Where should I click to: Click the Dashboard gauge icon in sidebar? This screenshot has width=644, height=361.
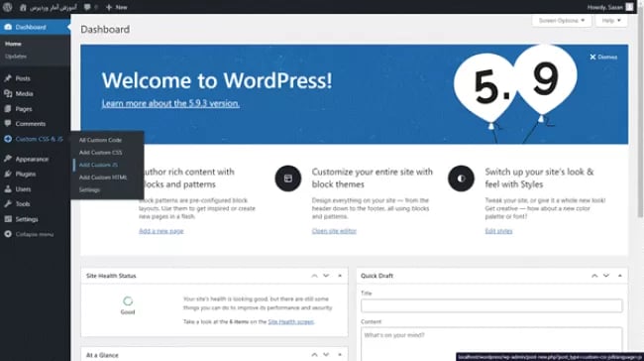pos(8,27)
